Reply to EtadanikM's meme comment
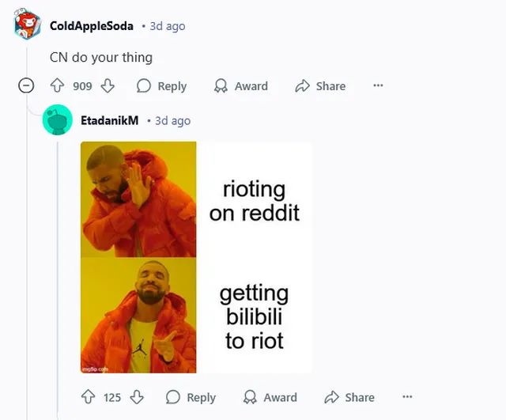506x420 pixels. pyautogui.click(x=191, y=397)
